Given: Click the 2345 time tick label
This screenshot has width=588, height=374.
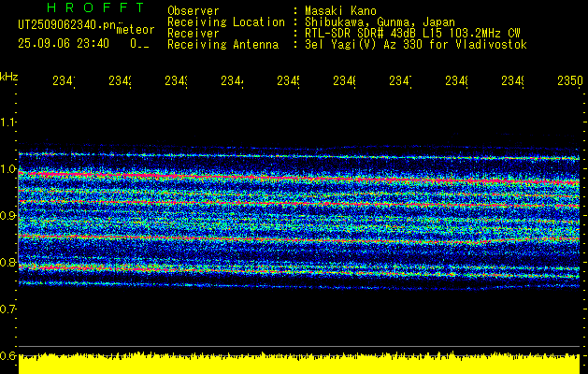Looking at the screenshot, I should pos(288,80).
